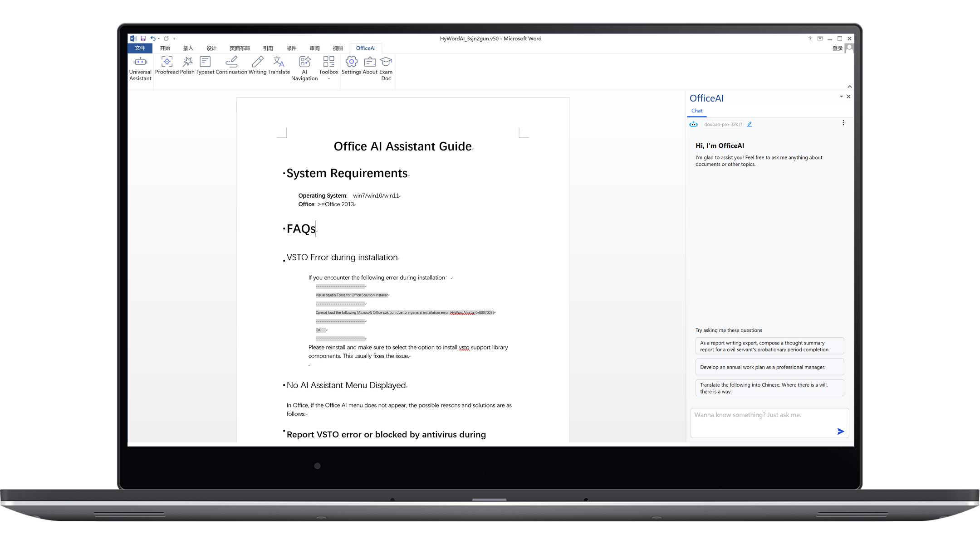Click the chat message input box
The image size is (980, 534).
click(762, 419)
